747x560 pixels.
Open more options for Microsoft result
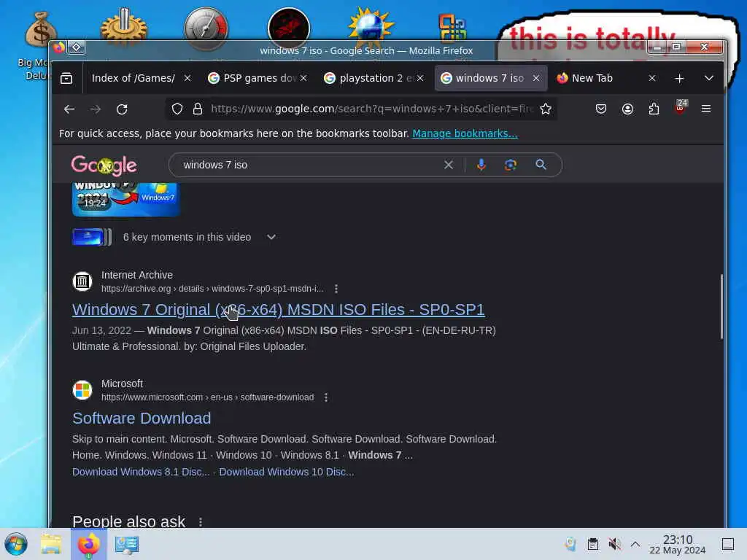pos(326,397)
